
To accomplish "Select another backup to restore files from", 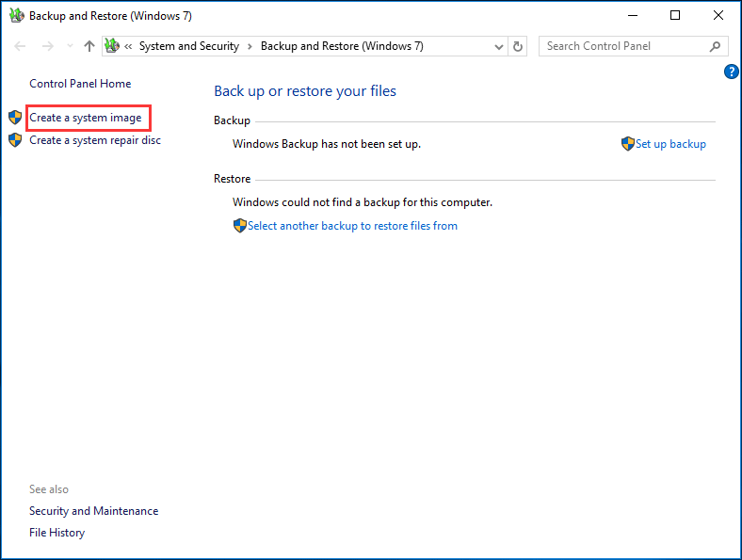I will (352, 226).
